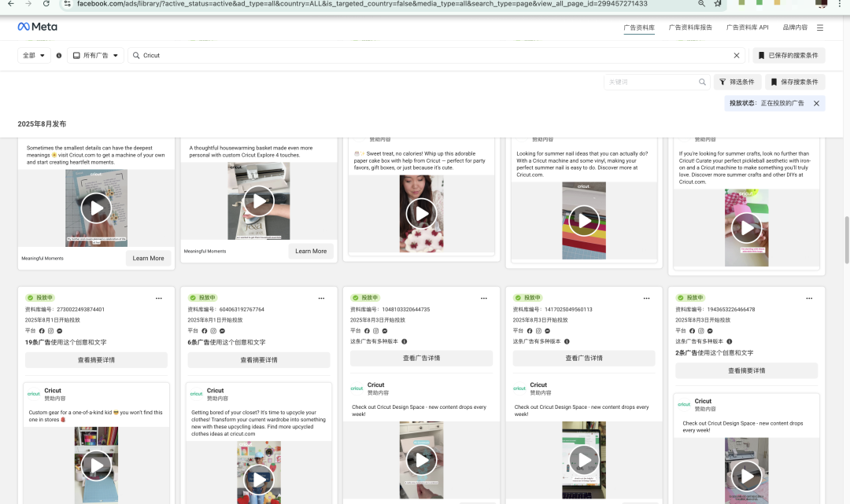Go back to the previous browser page
Viewport: 850px width, 504px height.
point(11,4)
